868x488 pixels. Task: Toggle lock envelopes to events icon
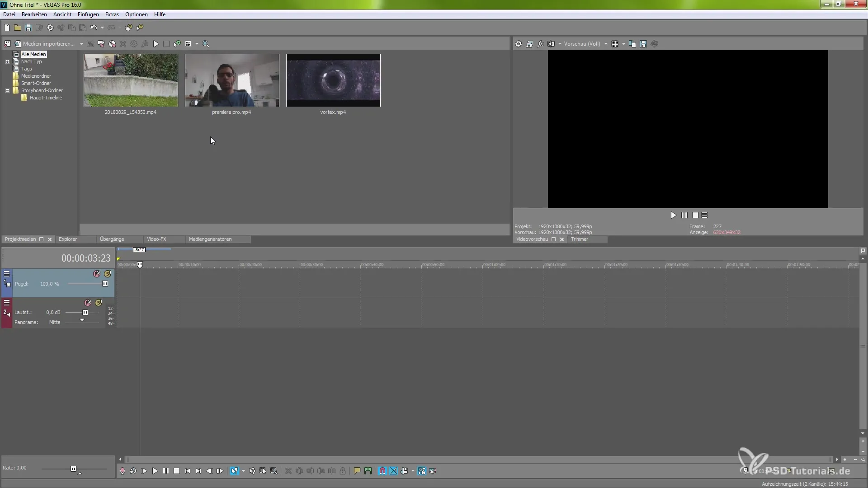422,471
